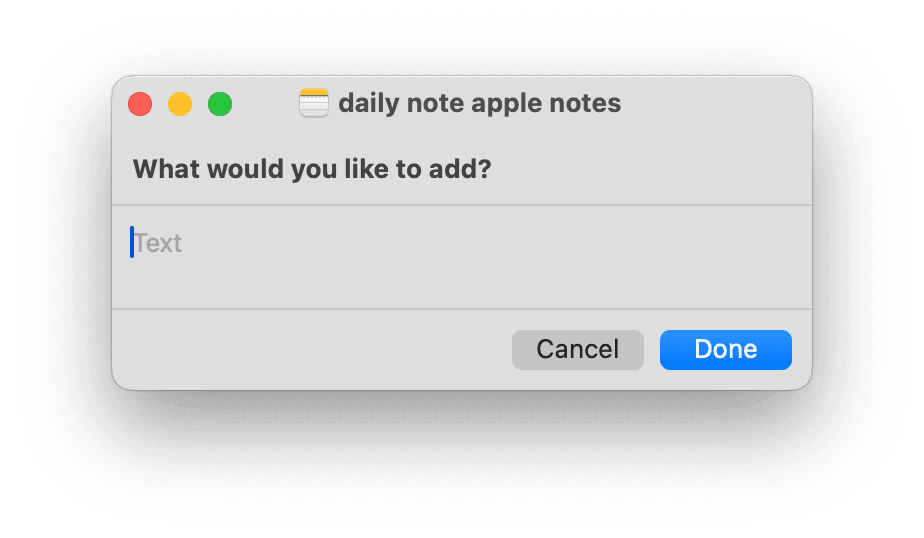Place the cursor at the blue text caret
Screen dimensions: 924x538
click(132, 242)
